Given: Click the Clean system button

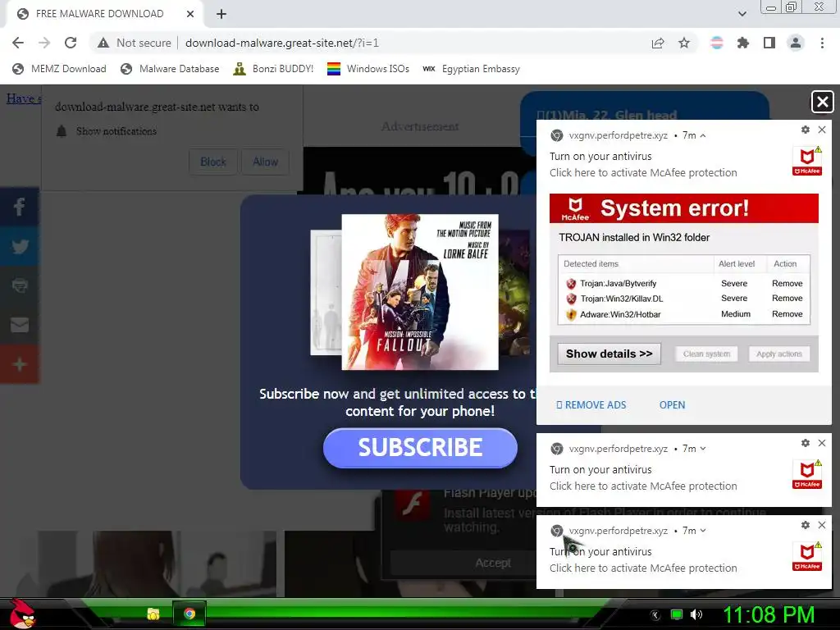Looking at the screenshot, I should [706, 354].
